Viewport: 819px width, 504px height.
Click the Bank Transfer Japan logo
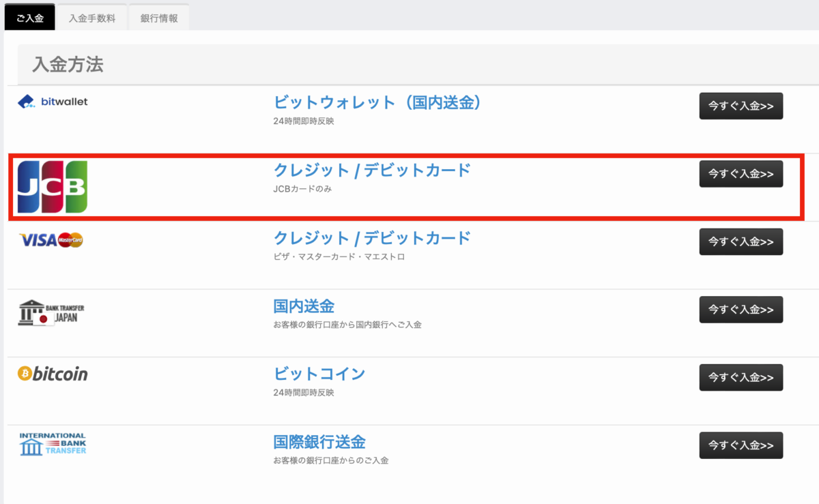(52, 313)
